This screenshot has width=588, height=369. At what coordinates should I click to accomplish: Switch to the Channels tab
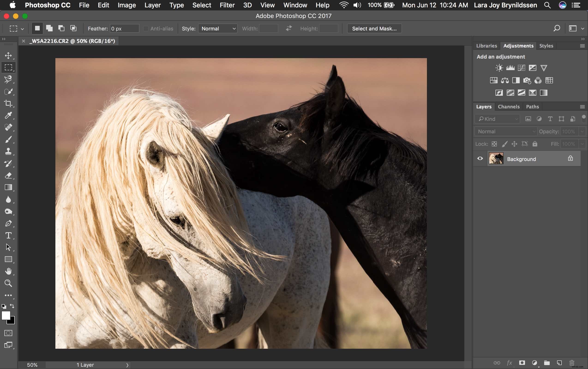[508, 107]
